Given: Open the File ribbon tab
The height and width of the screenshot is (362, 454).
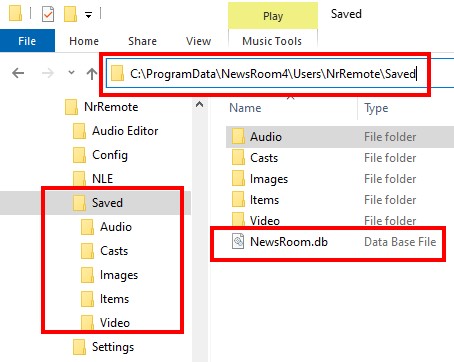Looking at the screenshot, I should click(27, 41).
